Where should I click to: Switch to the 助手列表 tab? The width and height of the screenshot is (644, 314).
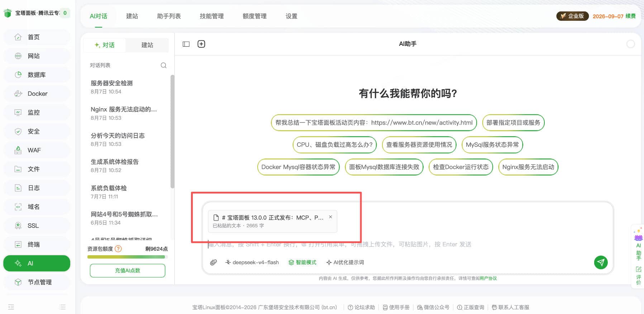(x=169, y=16)
